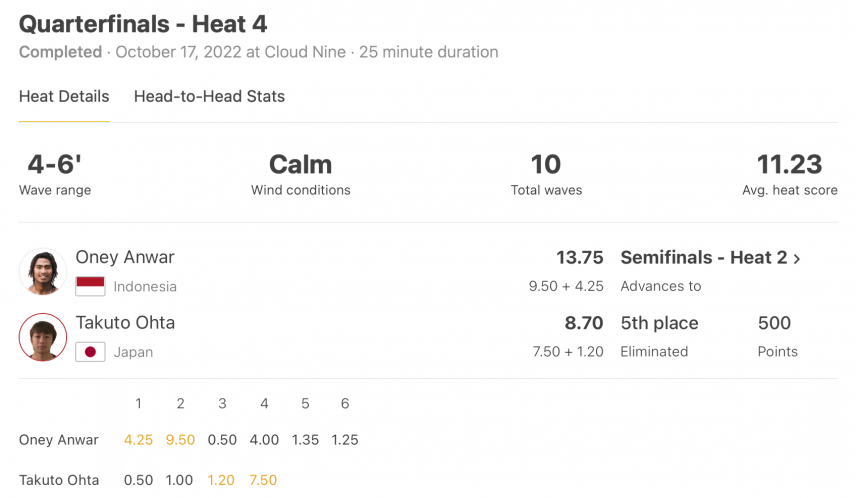Click the 8.70 heat total score
This screenshot has height=498, width=856.
tap(584, 323)
